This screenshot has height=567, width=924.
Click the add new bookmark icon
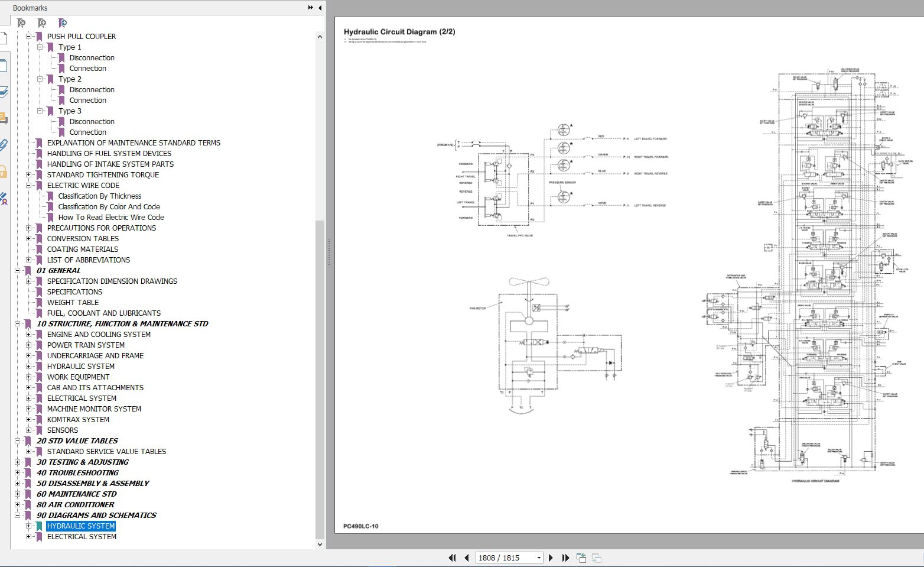[42, 23]
